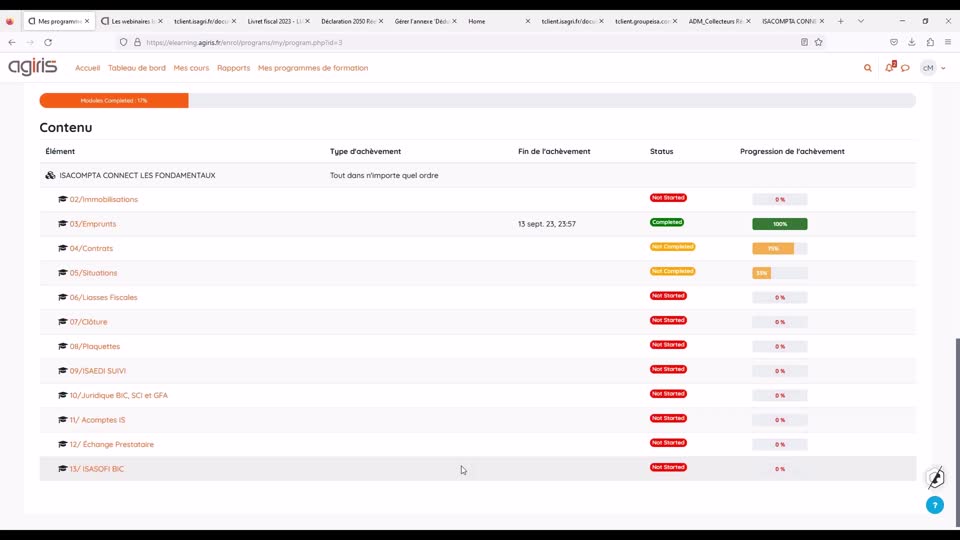Screen dimensions: 960x540
Task: Click the CM user avatar
Action: click(x=928, y=68)
